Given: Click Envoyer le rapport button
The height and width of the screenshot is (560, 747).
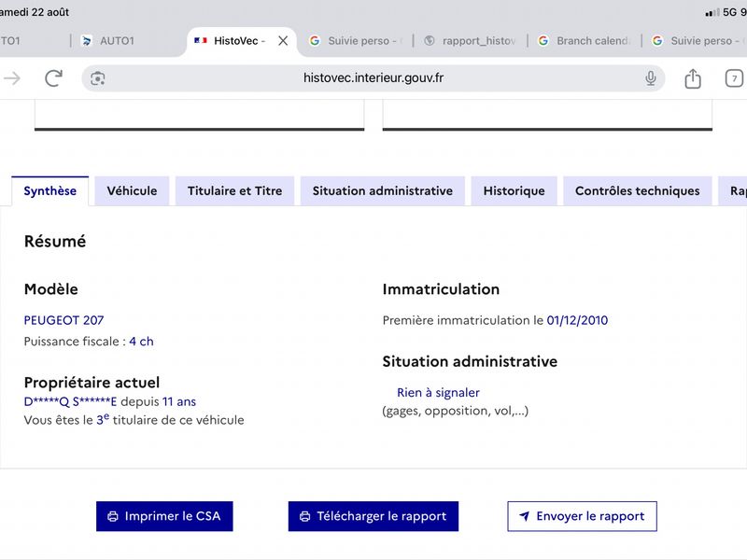Looking at the screenshot, I should pos(582,516).
